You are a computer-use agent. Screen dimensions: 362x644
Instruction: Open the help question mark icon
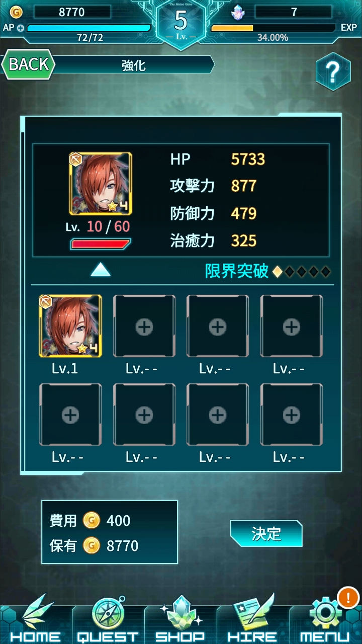coord(333,71)
